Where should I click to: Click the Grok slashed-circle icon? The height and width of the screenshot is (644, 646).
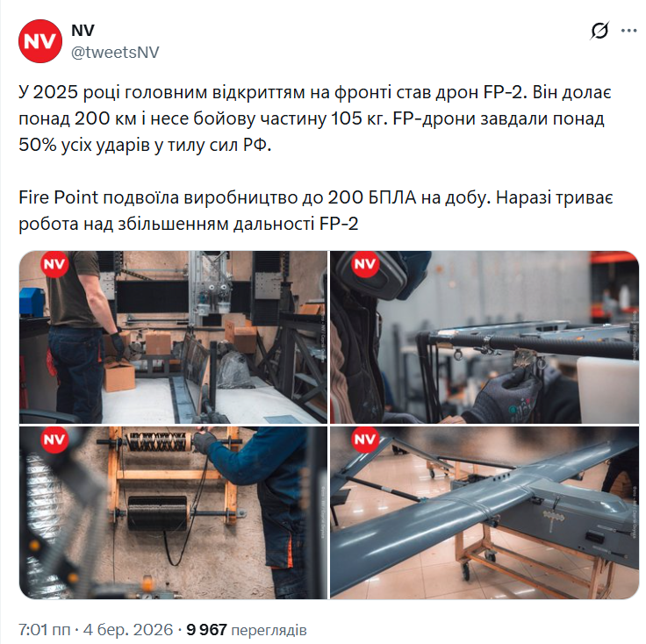coord(599,31)
